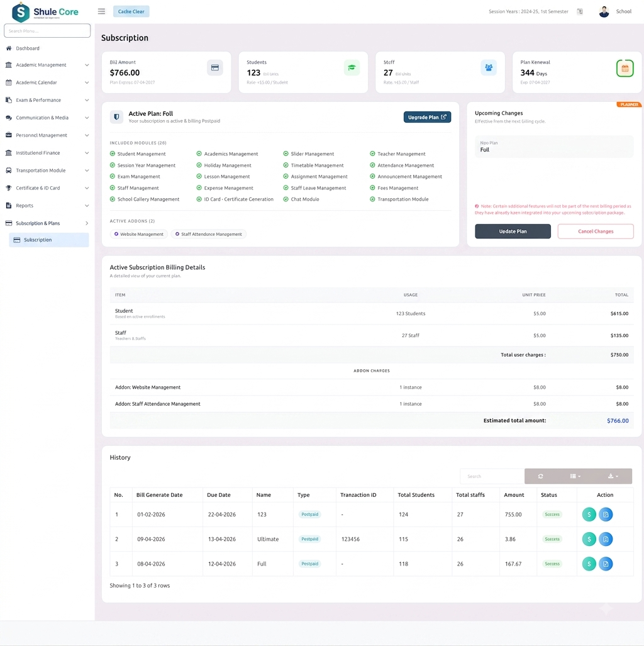Screen dimensions: 644x646
Task: Click green payment icon for Ultimate row
Action: coord(589,539)
